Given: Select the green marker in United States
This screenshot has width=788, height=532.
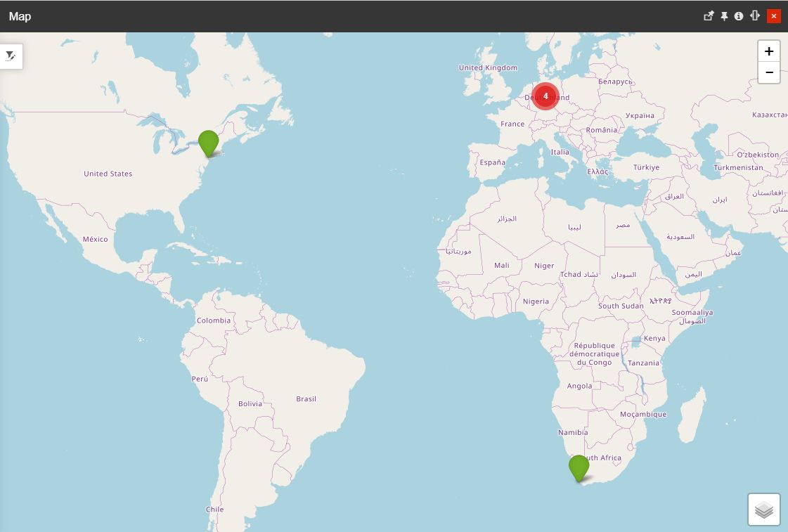Looking at the screenshot, I should [x=208, y=142].
